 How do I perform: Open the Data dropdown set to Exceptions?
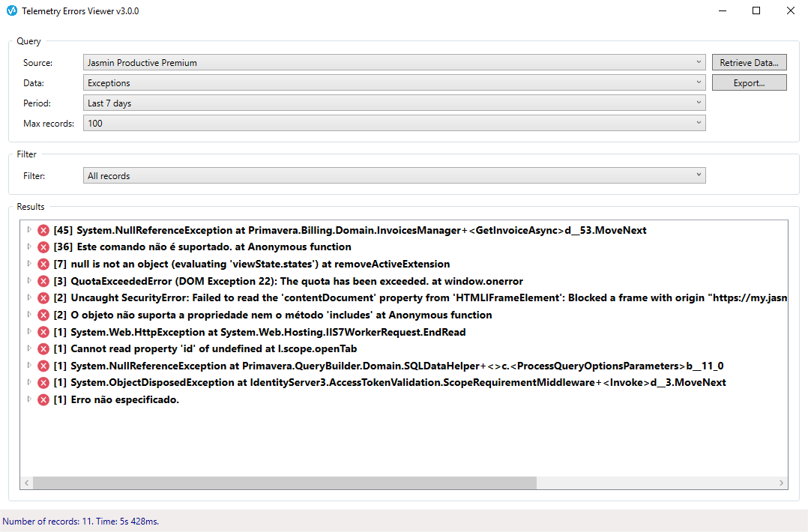(394, 83)
